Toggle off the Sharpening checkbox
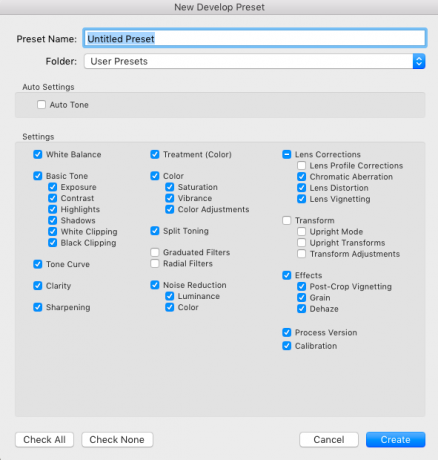Viewport: 438px width, 460px height. pyautogui.click(x=38, y=307)
